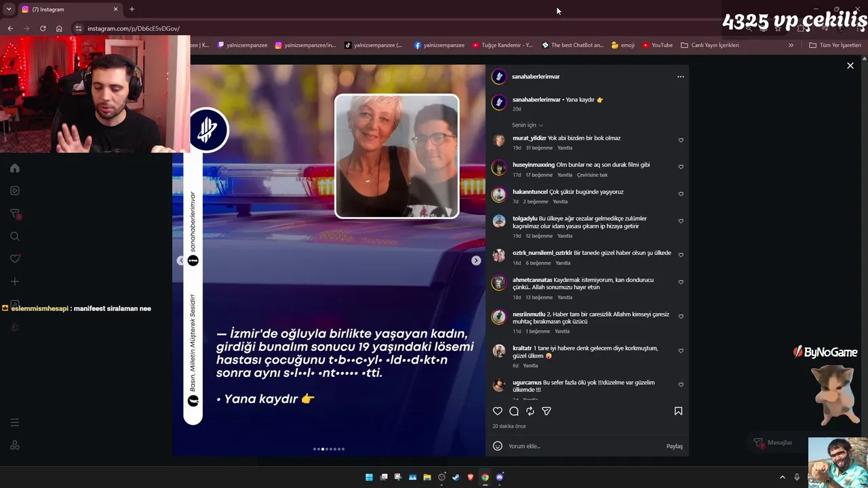The image size is (868, 488).
Task: Open 'The best ChatBot' bookmark
Action: click(x=572, y=45)
